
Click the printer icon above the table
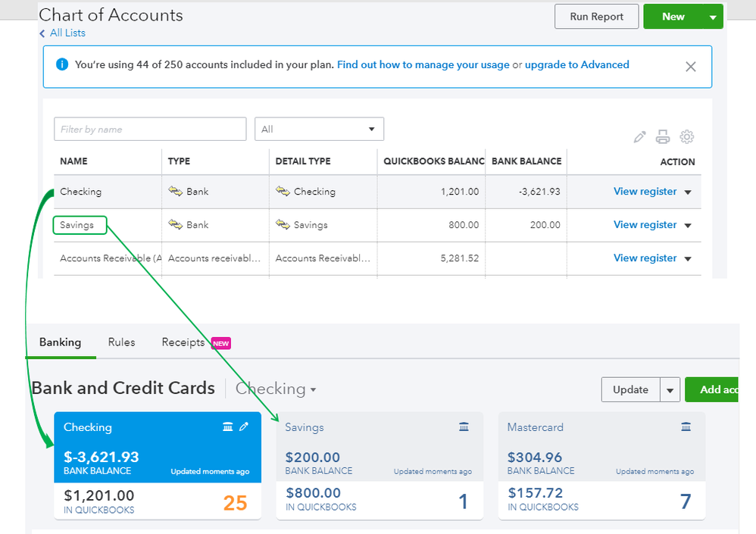pyautogui.click(x=663, y=137)
